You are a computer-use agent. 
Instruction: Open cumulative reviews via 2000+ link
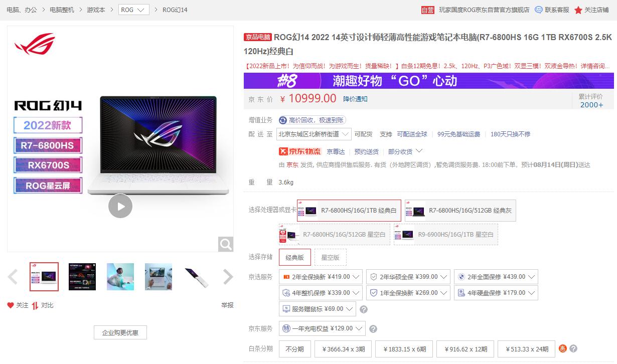click(x=592, y=104)
